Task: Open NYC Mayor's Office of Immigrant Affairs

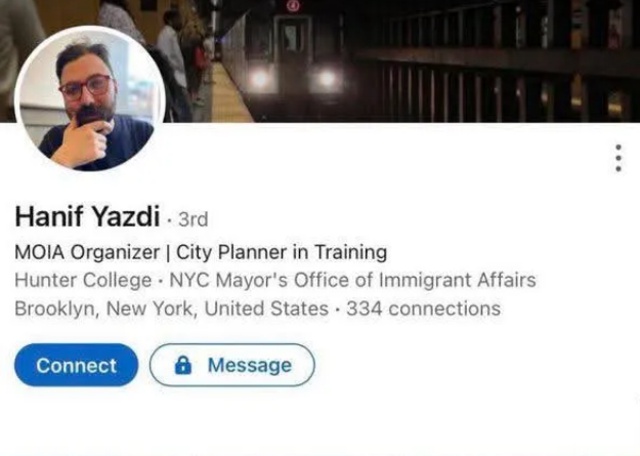Action: coord(353,280)
